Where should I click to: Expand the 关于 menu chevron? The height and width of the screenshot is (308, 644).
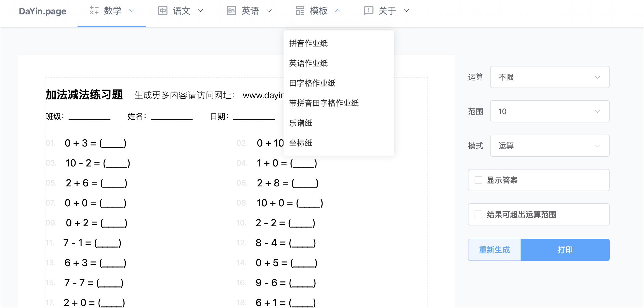(406, 11)
